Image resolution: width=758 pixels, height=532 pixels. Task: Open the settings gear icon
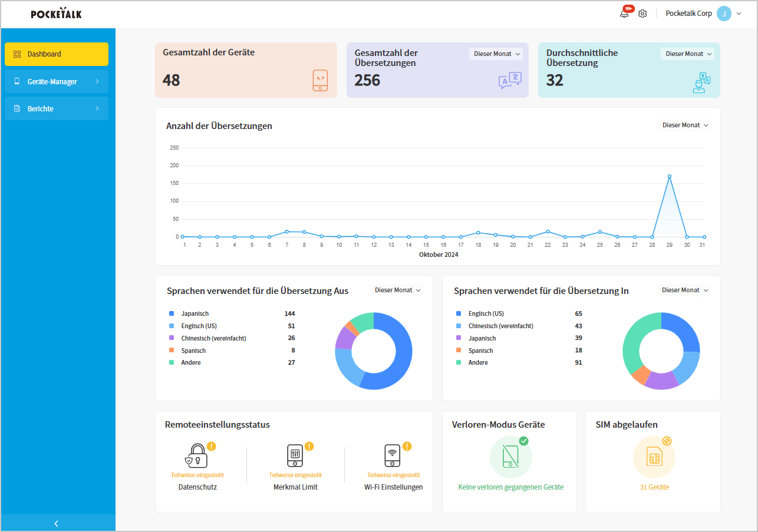click(642, 14)
